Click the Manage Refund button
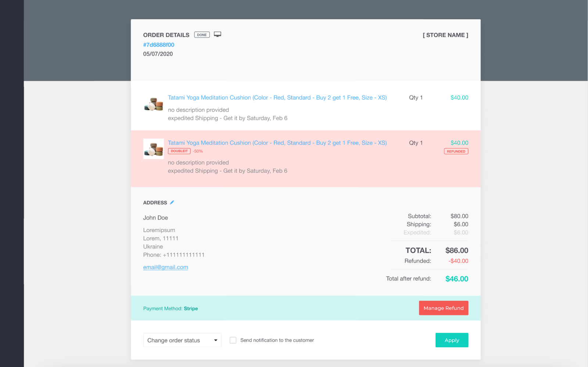Viewport: 588px width, 367px height. [444, 308]
